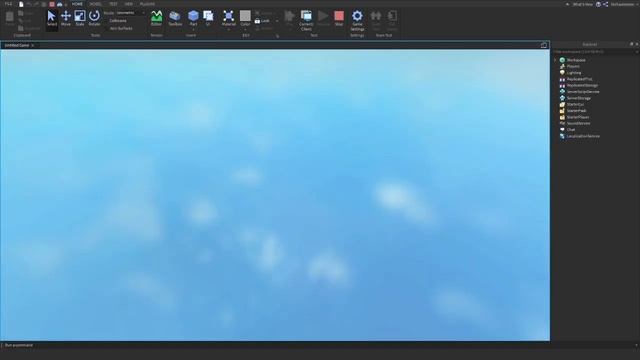The image size is (640, 360).
Task: Open the Lock options dropdown arrow
Action: click(277, 21)
